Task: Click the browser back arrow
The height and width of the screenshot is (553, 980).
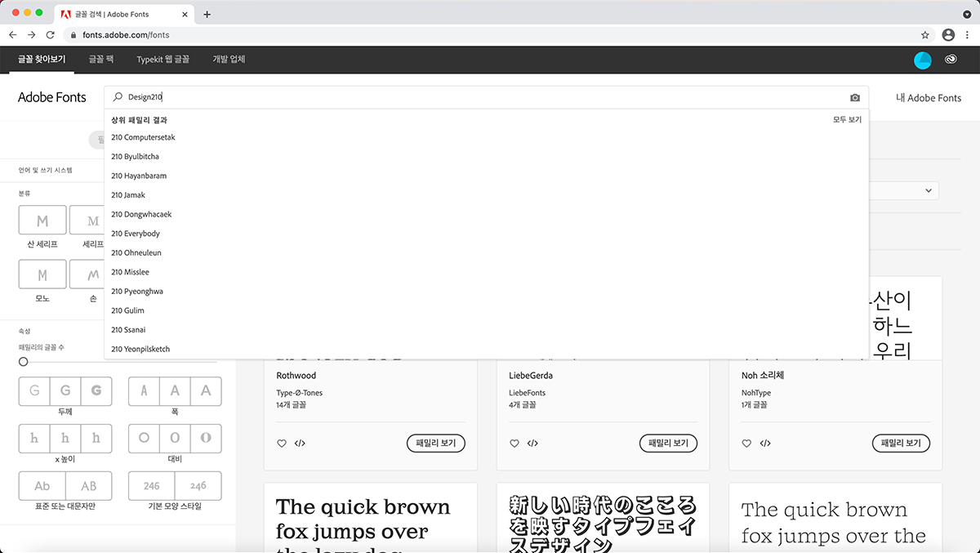Action: (12, 35)
